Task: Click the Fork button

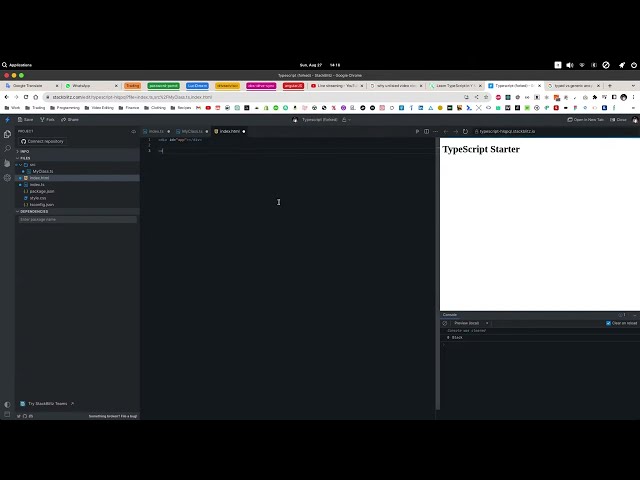Action: [47, 120]
